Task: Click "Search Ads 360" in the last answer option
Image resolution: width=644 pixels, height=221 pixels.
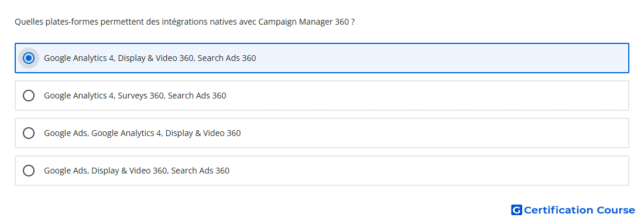Action: point(200,171)
